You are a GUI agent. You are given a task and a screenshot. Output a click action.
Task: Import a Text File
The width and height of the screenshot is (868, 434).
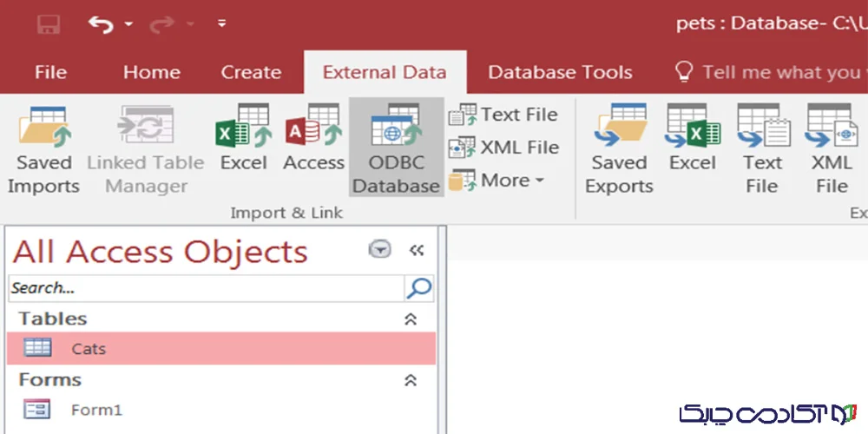click(503, 115)
